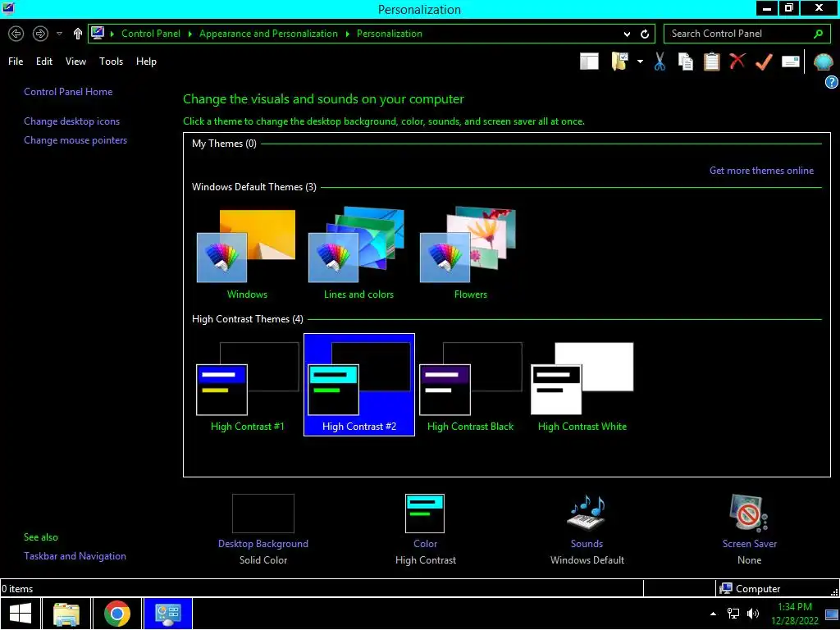Click the network tray icon

coord(733,614)
